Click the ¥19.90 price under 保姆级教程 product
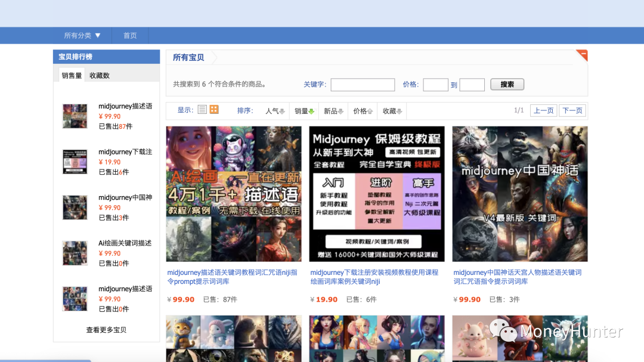Screen dimensions: 644x362 pos(324,299)
